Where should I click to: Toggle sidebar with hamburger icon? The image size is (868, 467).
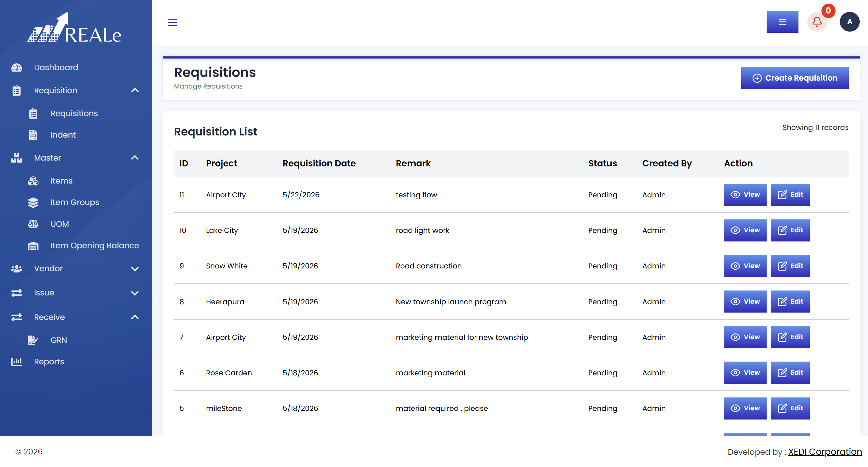(x=172, y=22)
